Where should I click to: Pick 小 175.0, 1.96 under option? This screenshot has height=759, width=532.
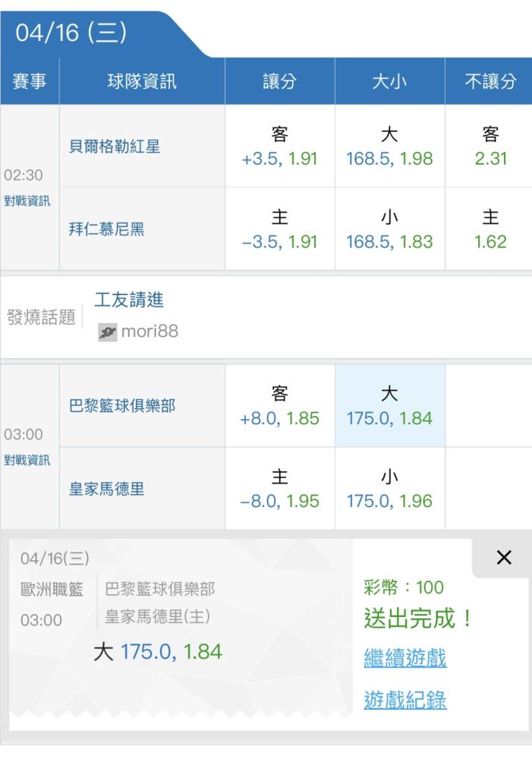pyautogui.click(x=389, y=488)
